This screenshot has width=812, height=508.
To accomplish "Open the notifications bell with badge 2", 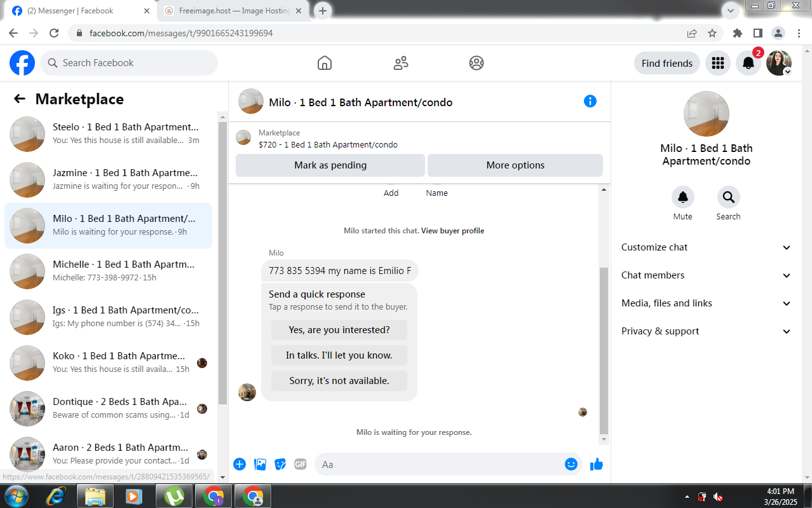I will click(748, 63).
